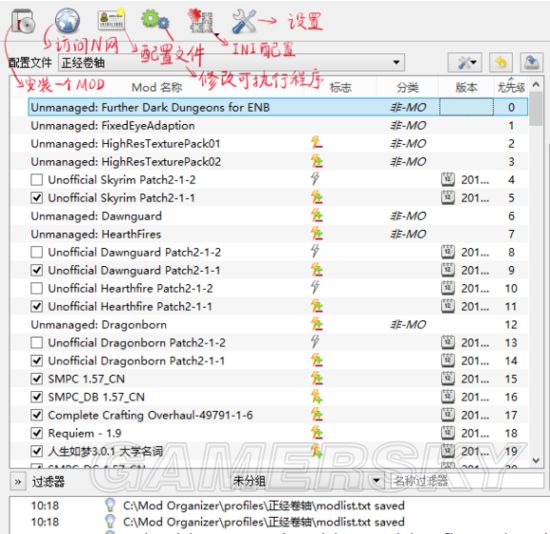
Task: Sort by 版本 version column header
Action: [466, 87]
